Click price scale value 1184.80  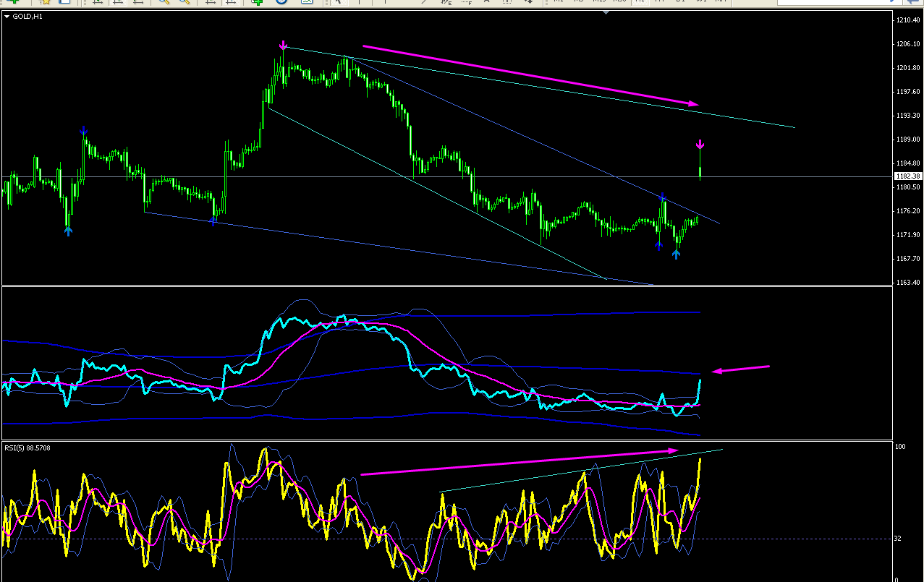tap(907, 163)
